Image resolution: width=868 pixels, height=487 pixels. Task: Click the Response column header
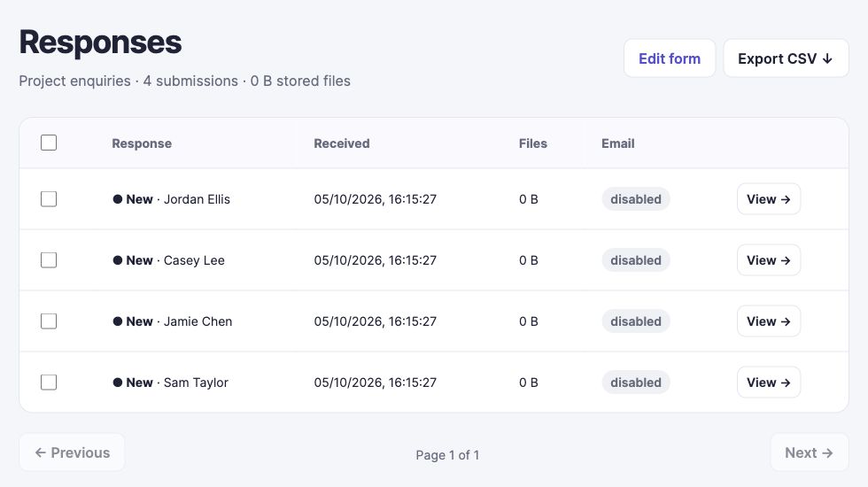[142, 143]
